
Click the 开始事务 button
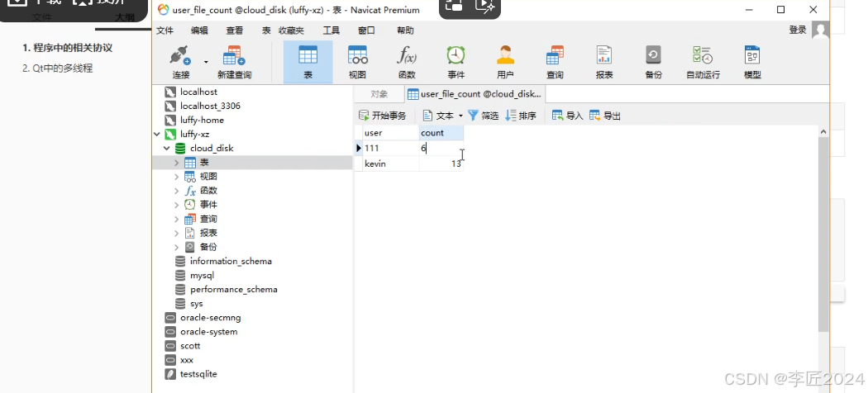pos(383,116)
